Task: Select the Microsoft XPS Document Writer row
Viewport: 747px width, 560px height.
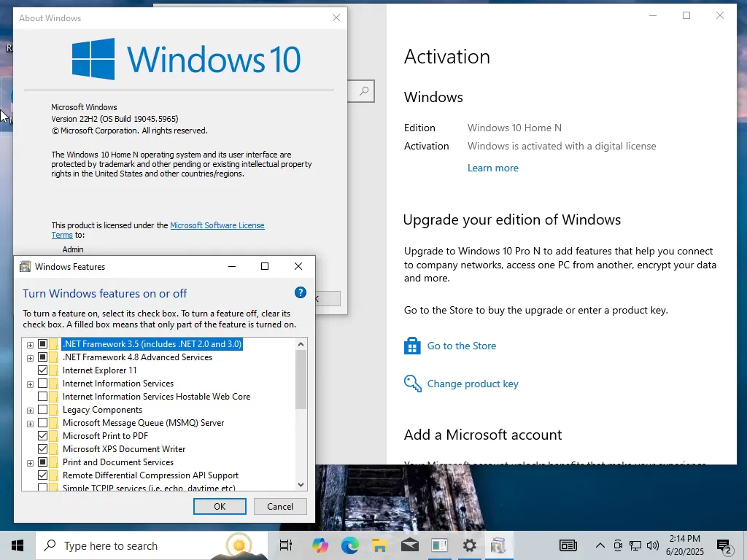Action: point(124,449)
